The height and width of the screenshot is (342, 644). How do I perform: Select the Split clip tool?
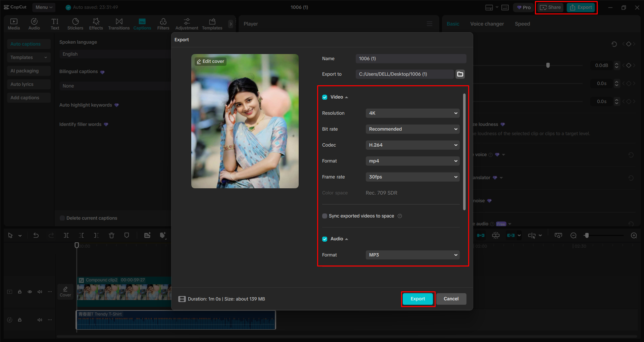66,235
